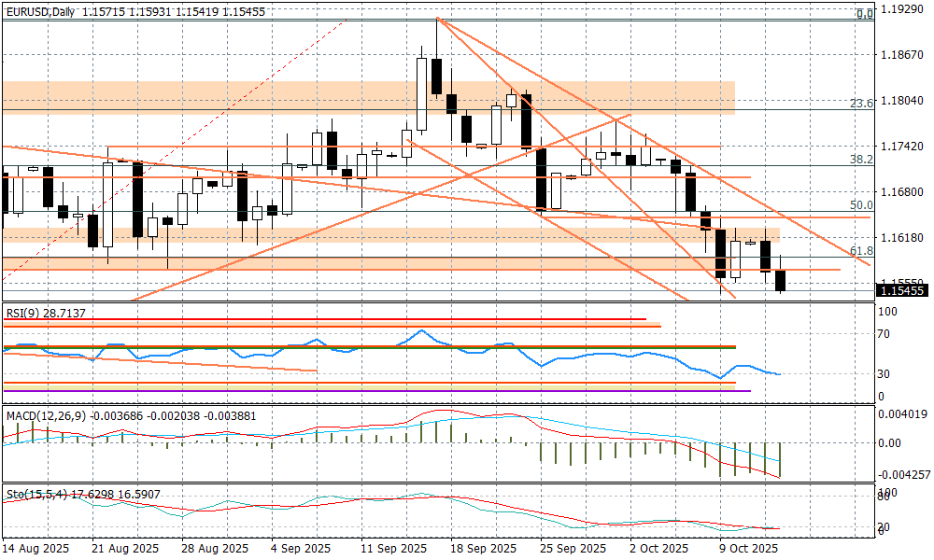Click the 14 Aug 2025 date label
The height and width of the screenshot is (560, 934).
pos(35,548)
